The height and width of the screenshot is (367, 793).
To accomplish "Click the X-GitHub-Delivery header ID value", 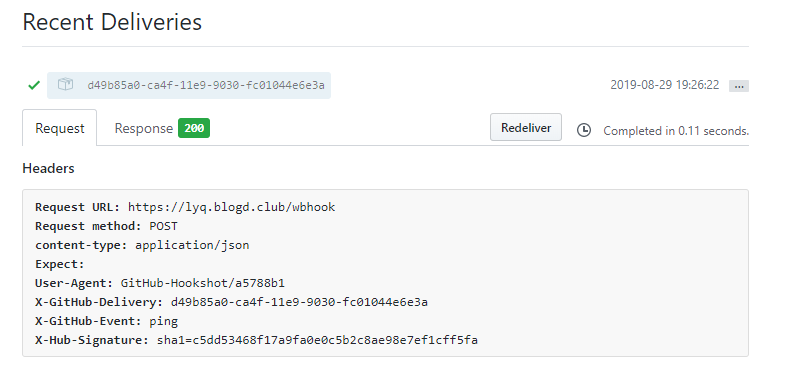I will click(x=299, y=302).
